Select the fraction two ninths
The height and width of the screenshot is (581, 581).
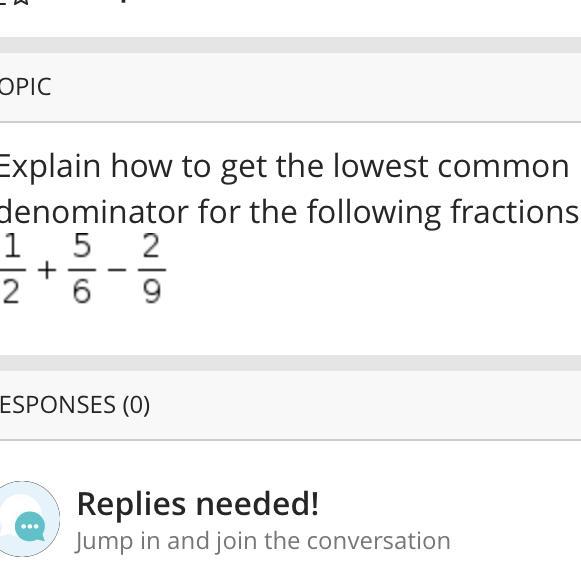point(152,270)
